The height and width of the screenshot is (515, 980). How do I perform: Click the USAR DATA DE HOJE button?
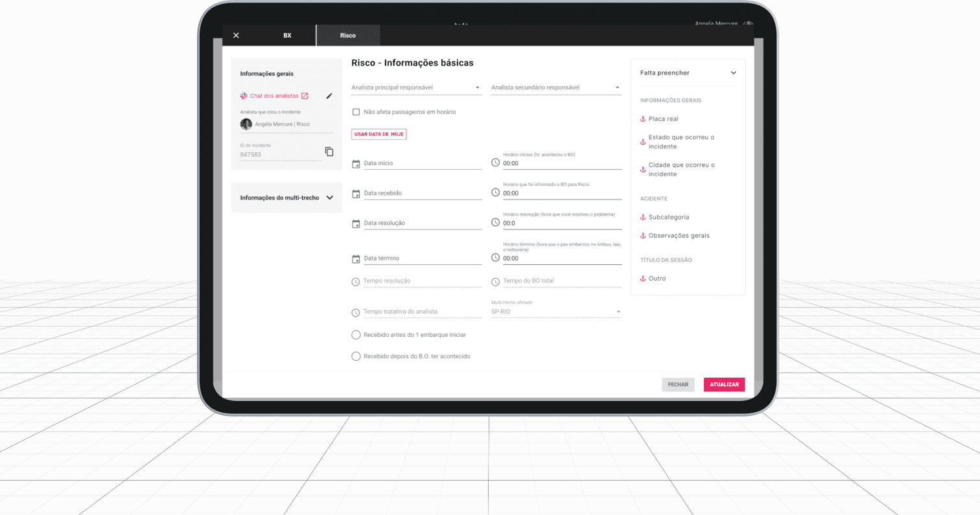point(379,134)
